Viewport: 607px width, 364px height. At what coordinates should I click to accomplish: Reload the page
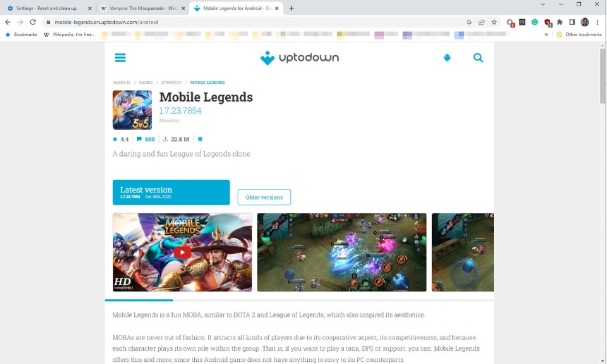click(x=33, y=22)
